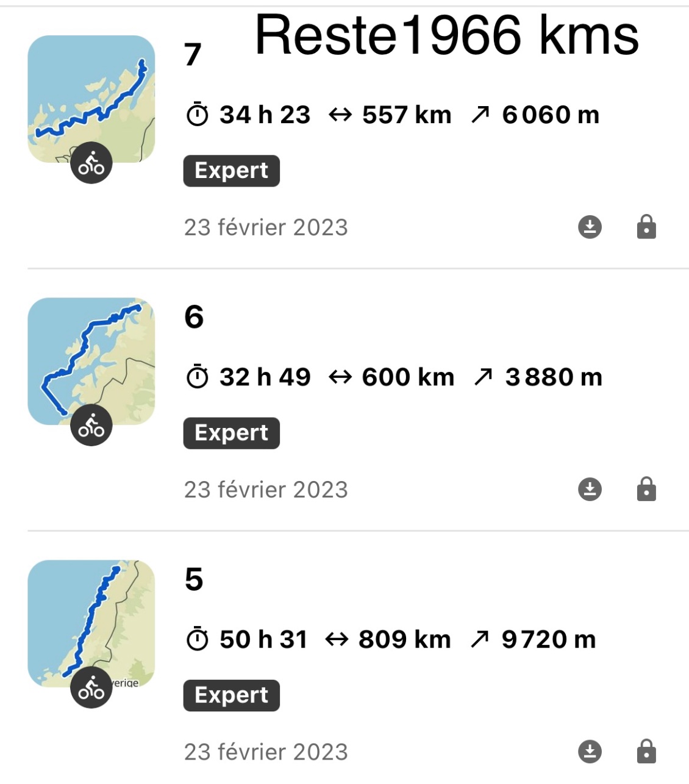Tap Expert badge on 600 km tour
The height and width of the screenshot is (784, 689).
pyautogui.click(x=232, y=433)
